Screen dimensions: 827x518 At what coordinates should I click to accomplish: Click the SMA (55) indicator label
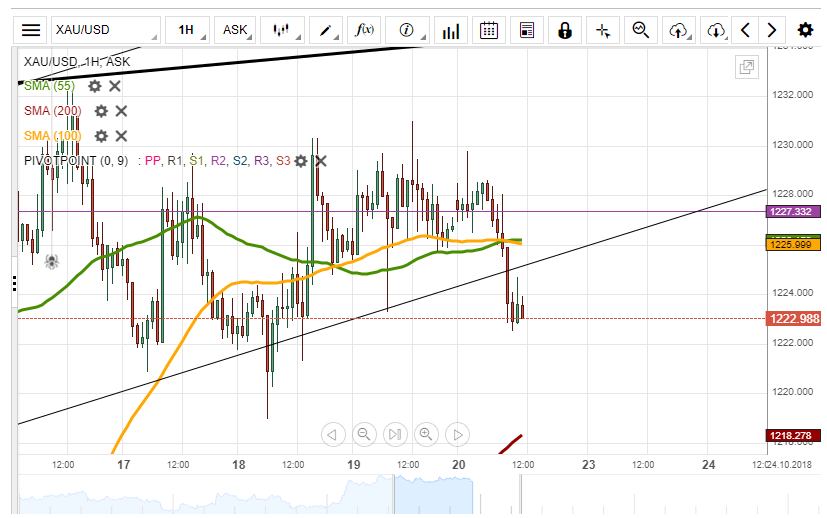click(x=50, y=86)
